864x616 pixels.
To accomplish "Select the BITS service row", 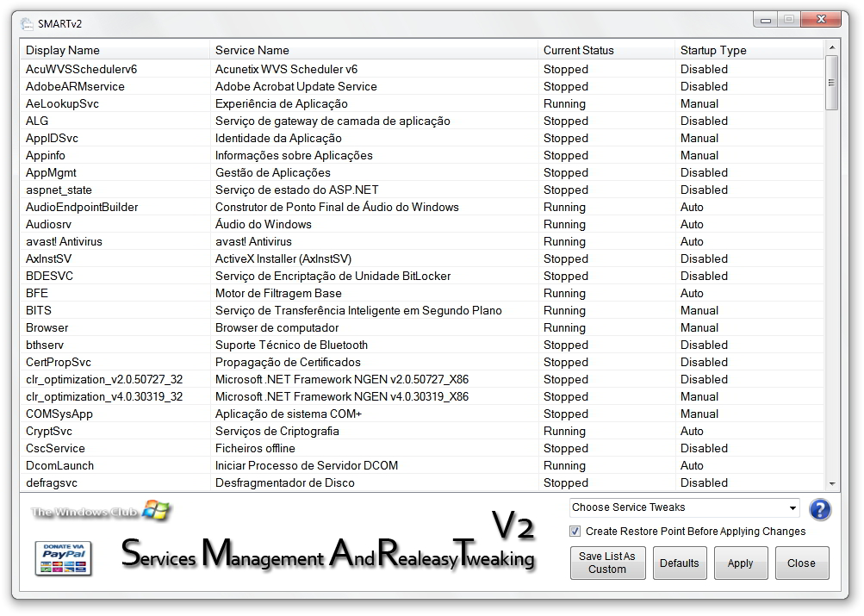I will [x=422, y=310].
